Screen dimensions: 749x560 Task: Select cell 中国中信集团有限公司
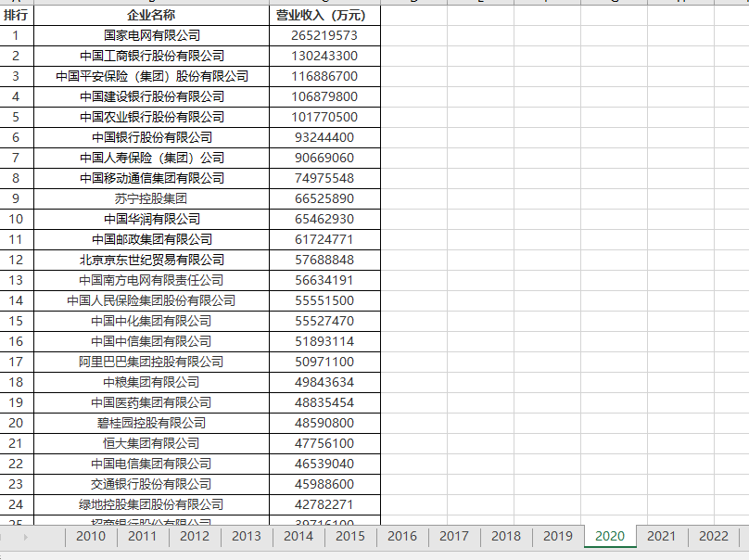151,341
